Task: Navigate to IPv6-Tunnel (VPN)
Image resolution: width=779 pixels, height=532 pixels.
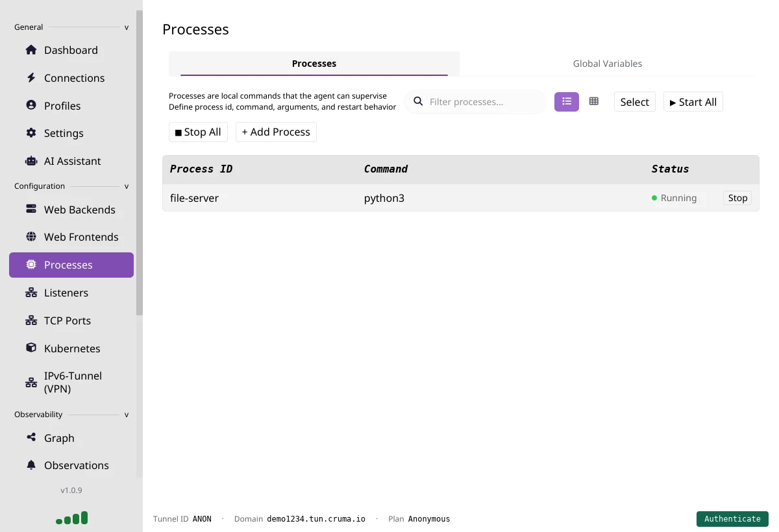Action: coord(71,382)
